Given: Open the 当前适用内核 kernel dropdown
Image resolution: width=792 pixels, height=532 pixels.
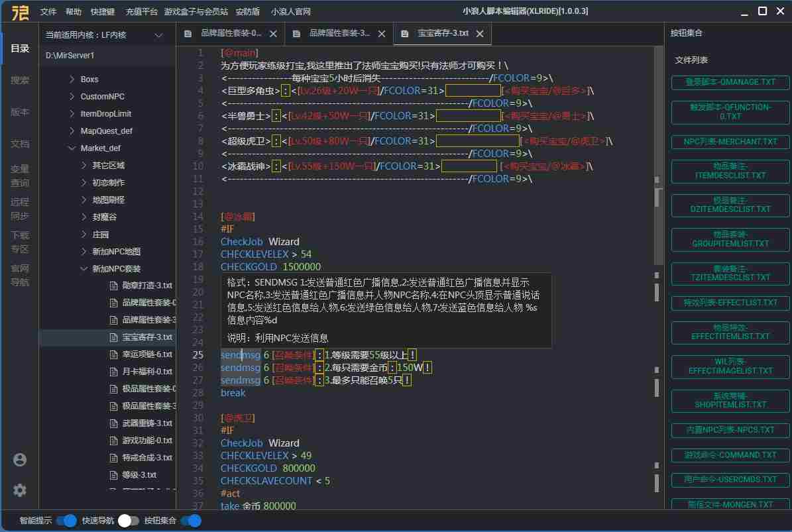Looking at the screenshot, I should (x=158, y=35).
